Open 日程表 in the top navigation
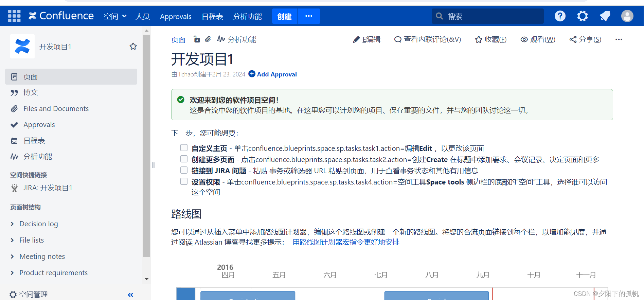 [x=212, y=16]
